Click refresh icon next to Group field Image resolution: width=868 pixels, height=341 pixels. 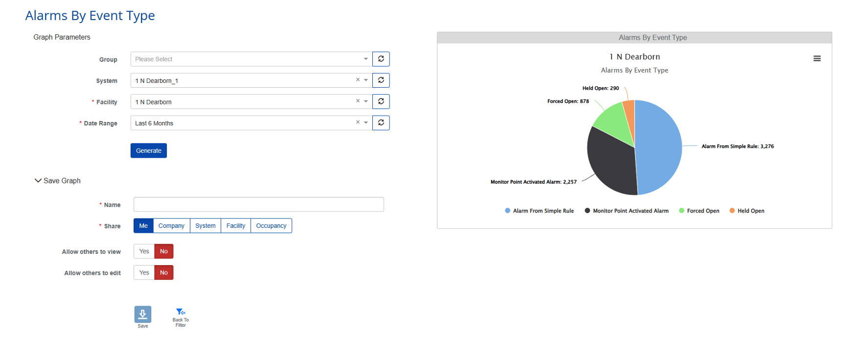point(381,59)
